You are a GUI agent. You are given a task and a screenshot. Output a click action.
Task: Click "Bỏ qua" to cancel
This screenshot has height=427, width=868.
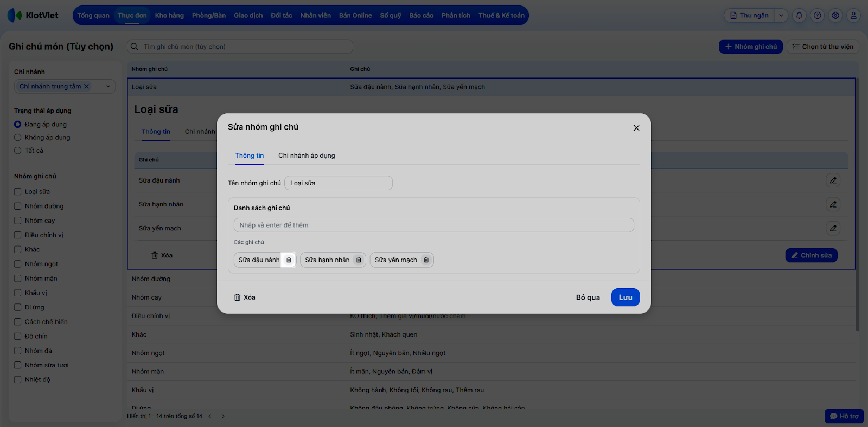[x=588, y=297]
